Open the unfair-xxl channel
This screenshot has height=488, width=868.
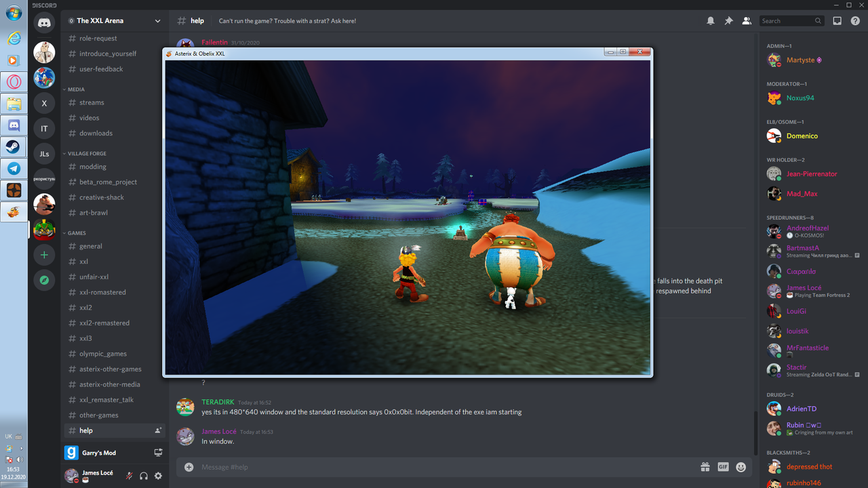115,277
